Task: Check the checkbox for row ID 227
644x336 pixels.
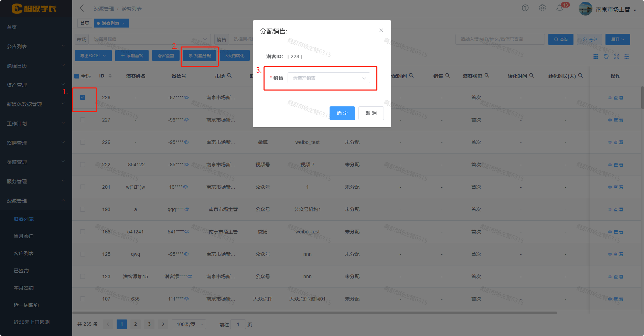Action: click(x=83, y=120)
